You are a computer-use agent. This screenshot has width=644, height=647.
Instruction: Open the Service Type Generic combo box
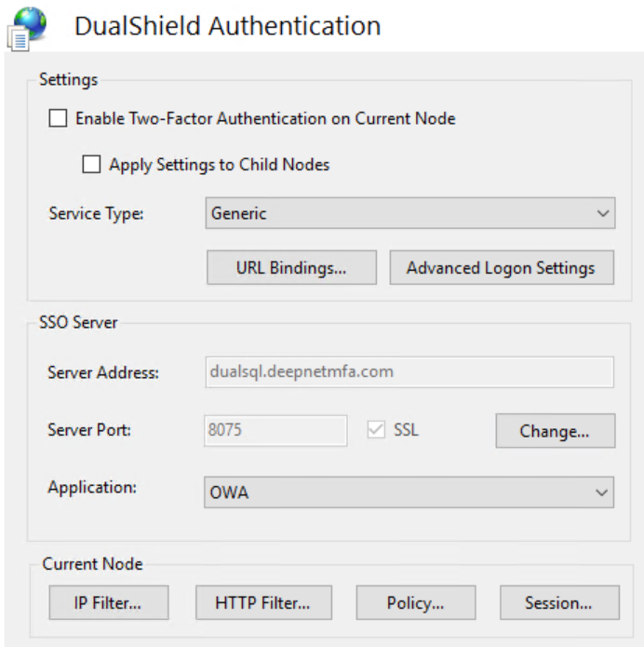pos(400,213)
